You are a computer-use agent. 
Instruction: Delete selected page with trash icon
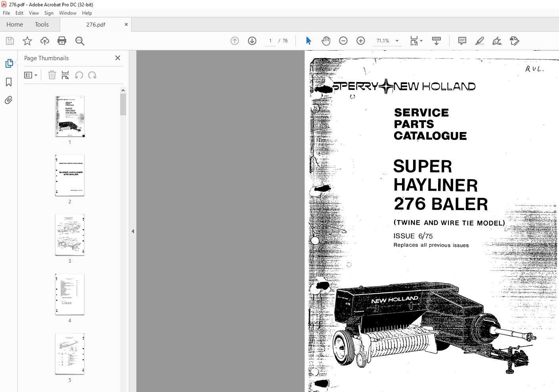52,75
